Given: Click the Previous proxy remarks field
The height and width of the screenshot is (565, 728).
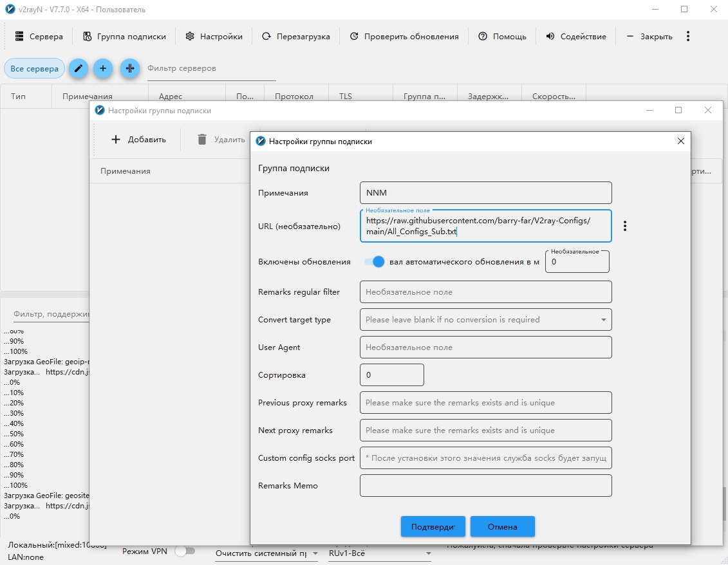Looking at the screenshot, I should pos(485,402).
